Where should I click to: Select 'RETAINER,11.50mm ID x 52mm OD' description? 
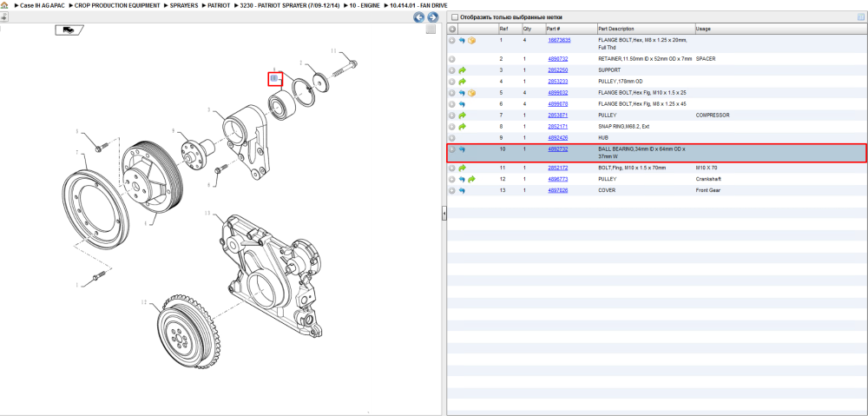point(646,59)
